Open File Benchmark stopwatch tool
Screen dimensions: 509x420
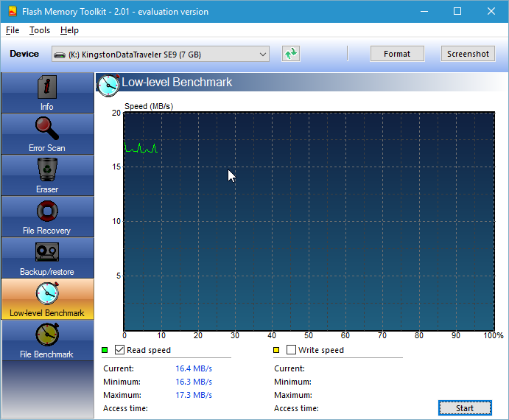point(47,335)
